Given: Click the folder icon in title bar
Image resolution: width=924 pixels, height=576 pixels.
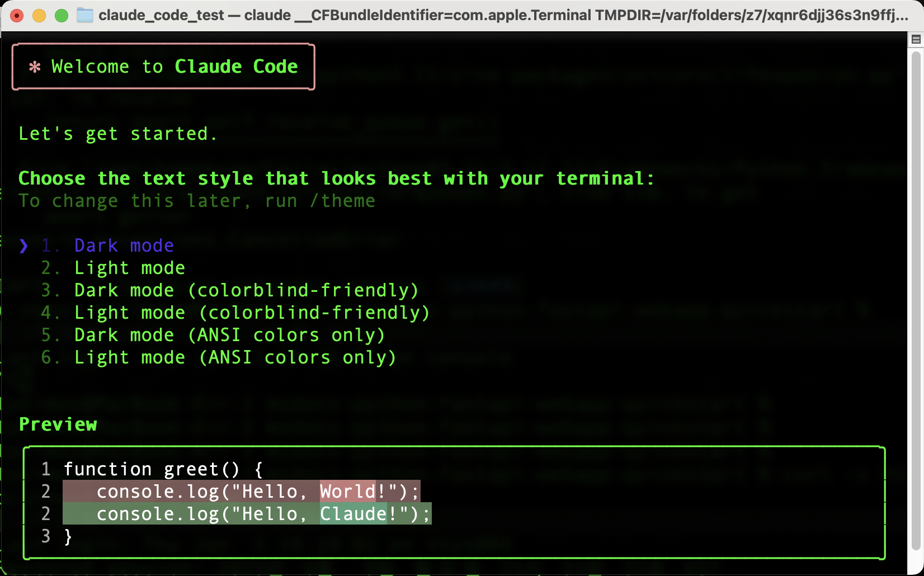Looking at the screenshot, I should click(85, 15).
